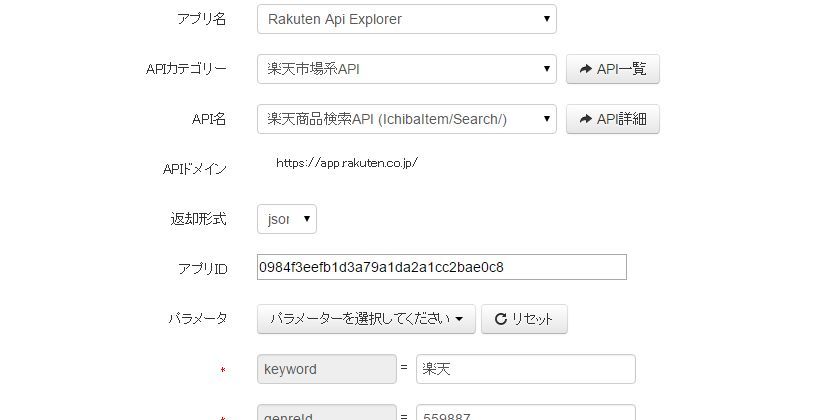
Task: Click the アプリ名 label
Action: [201, 20]
